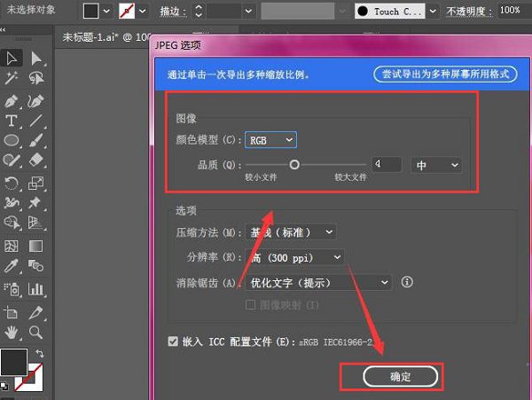
Task: Click the 不透明度 opacity label link
Action: tap(469, 12)
